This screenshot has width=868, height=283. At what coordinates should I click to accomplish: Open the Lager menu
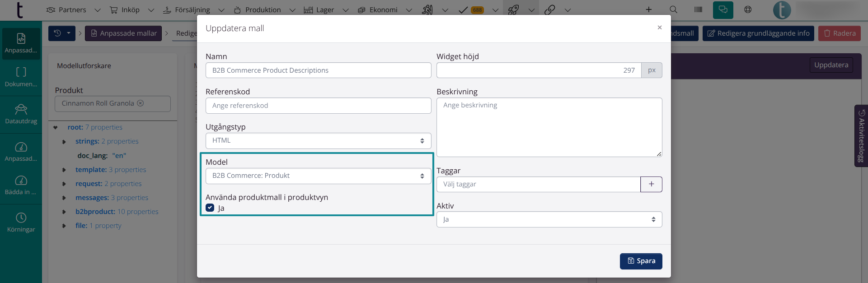coord(324,10)
